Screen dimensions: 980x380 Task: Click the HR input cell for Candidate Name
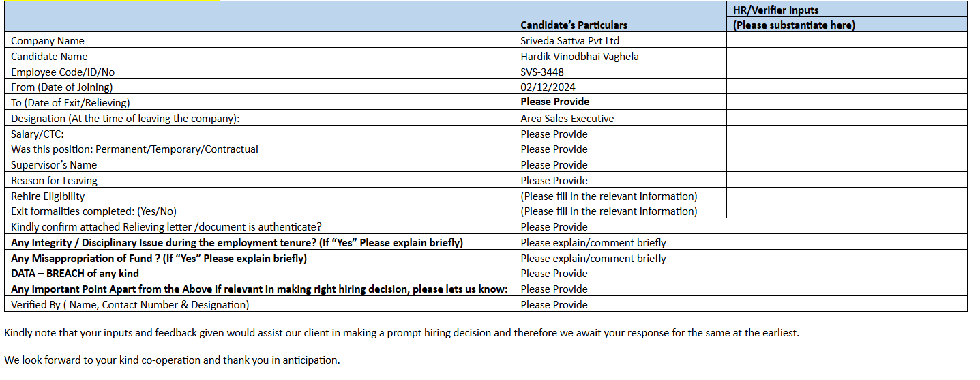(846, 56)
